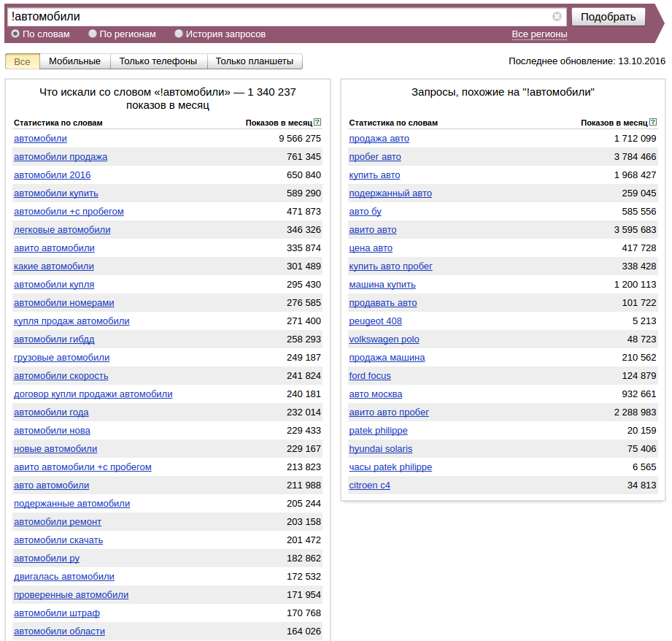Open help icon beside right Показов в месяц
This screenshot has width=672, height=641.
(x=653, y=122)
